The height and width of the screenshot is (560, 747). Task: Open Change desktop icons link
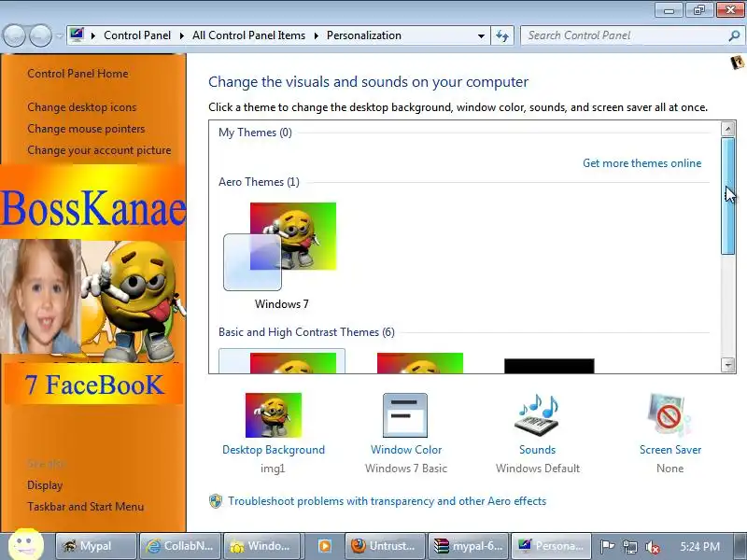[82, 107]
